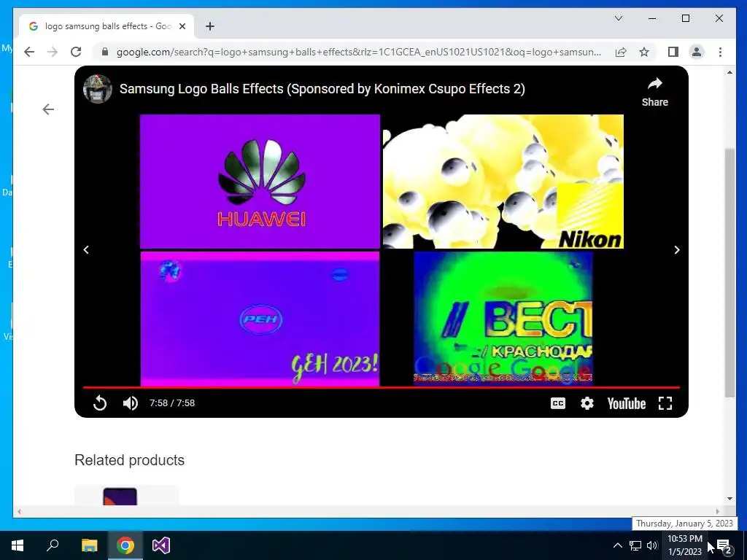Viewport: 747px width, 560px height.
Task: Enter fullscreen mode on the video
Action: pos(665,403)
